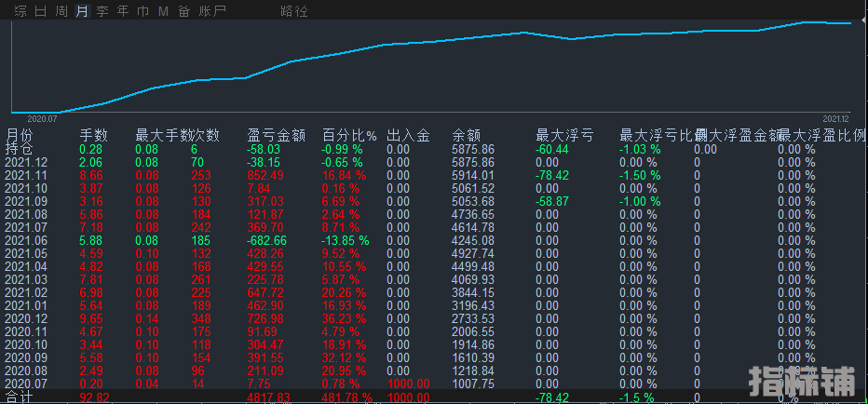Click the 2020.07 chart start date label
Viewport: 868px width, 404px height.
[42, 118]
